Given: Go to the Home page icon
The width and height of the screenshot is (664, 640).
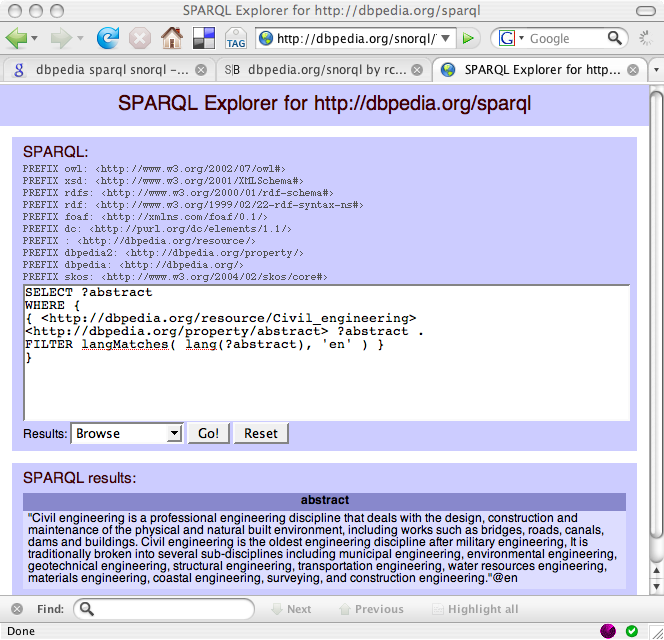Looking at the screenshot, I should tap(172, 39).
